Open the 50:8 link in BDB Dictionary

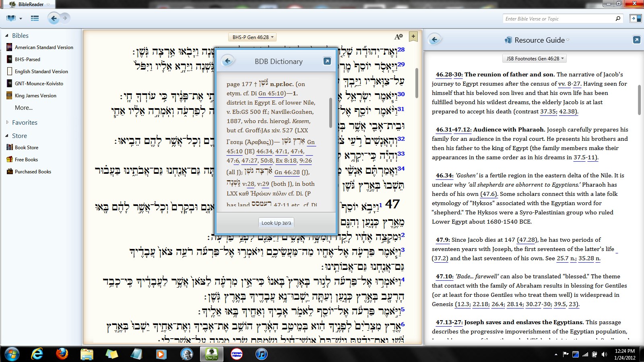266,160
